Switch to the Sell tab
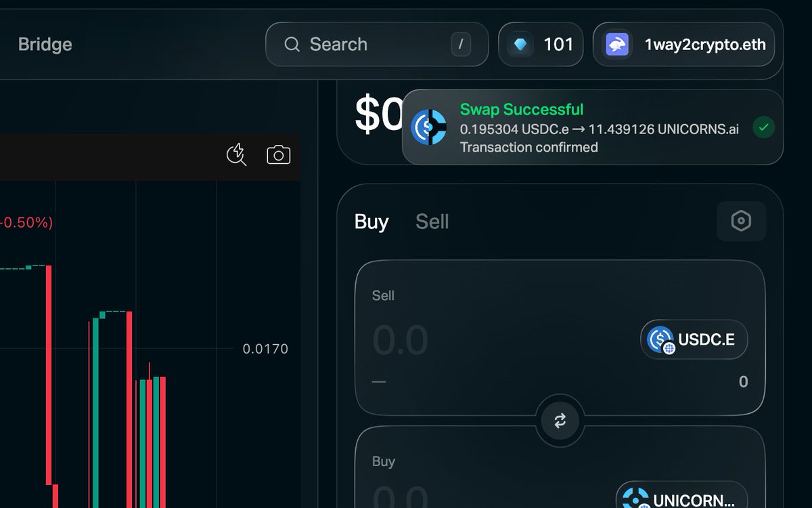The image size is (812, 508). [x=432, y=221]
